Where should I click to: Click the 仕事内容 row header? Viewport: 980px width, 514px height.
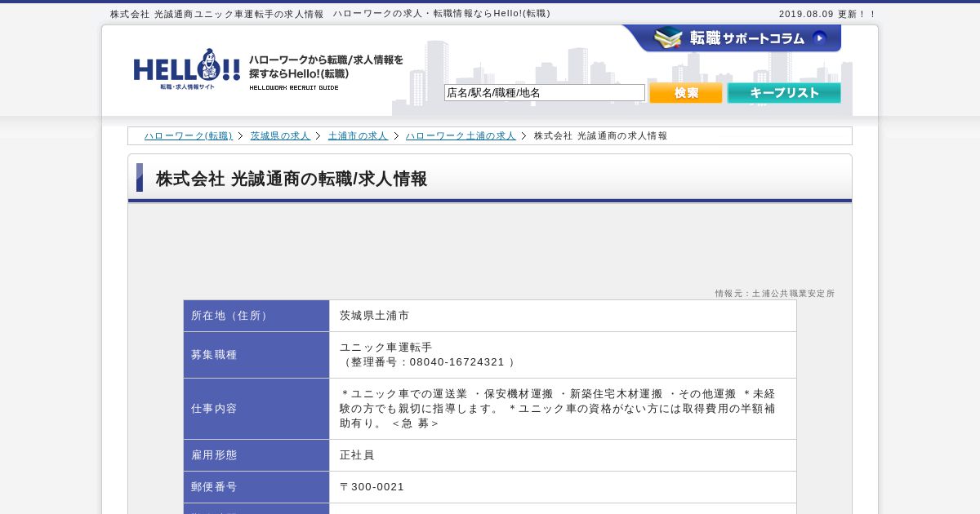coord(256,409)
